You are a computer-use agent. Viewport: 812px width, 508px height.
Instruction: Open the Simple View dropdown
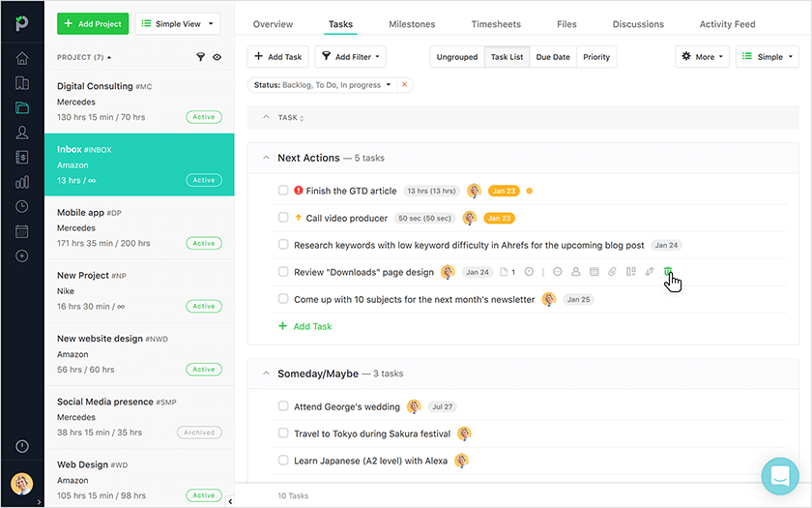[x=178, y=24]
